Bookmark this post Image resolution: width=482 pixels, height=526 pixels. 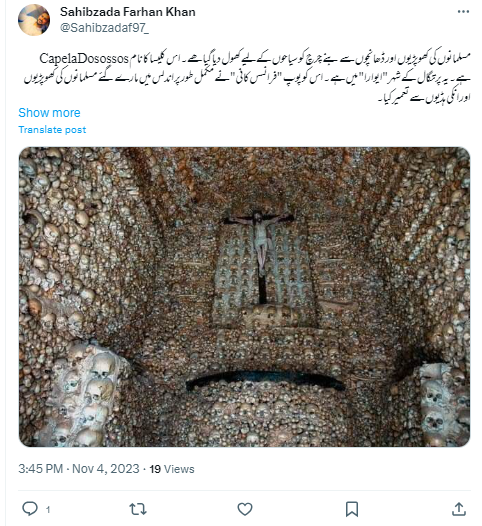pyautogui.click(x=352, y=509)
